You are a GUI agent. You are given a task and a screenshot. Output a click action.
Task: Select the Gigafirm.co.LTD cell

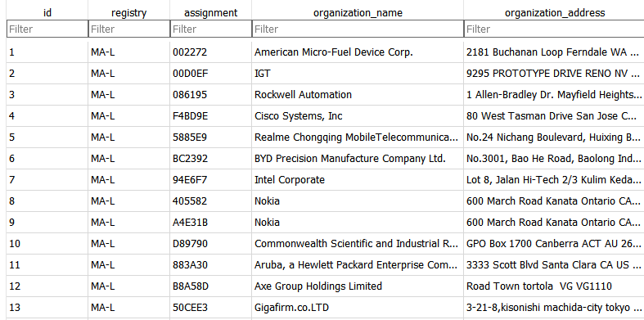358,308
